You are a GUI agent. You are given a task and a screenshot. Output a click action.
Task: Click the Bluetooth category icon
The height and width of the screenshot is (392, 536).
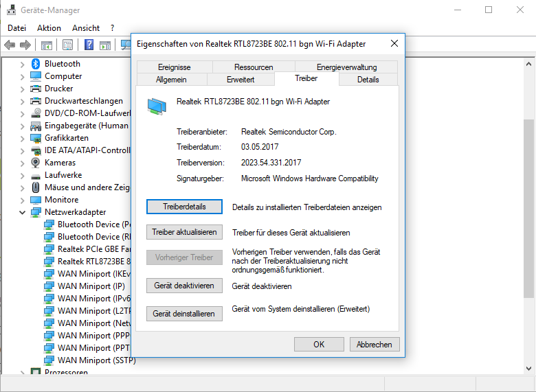point(36,64)
